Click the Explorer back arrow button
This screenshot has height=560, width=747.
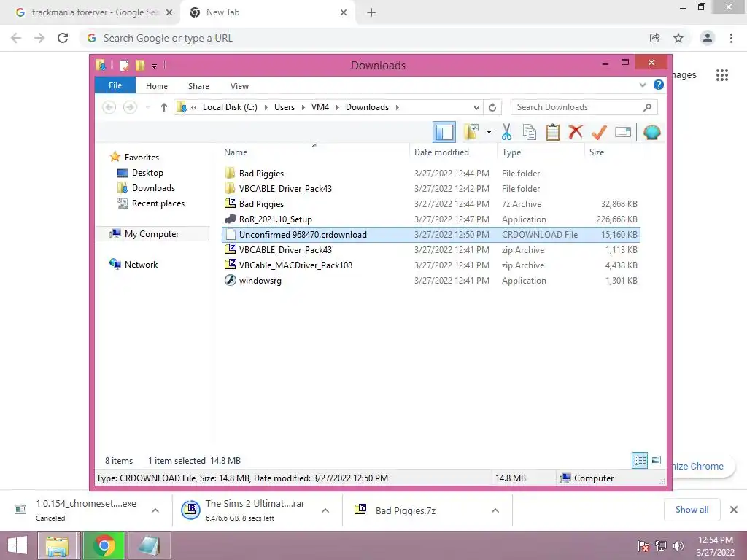[109, 108]
